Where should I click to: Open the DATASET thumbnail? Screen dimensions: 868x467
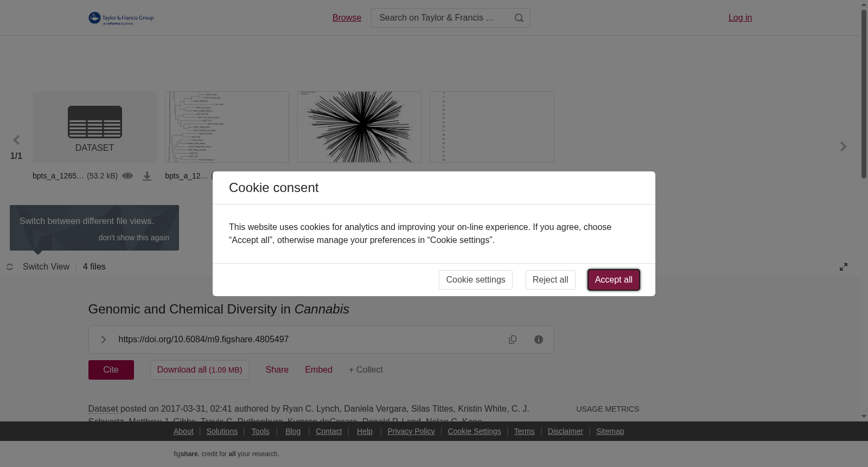94,127
